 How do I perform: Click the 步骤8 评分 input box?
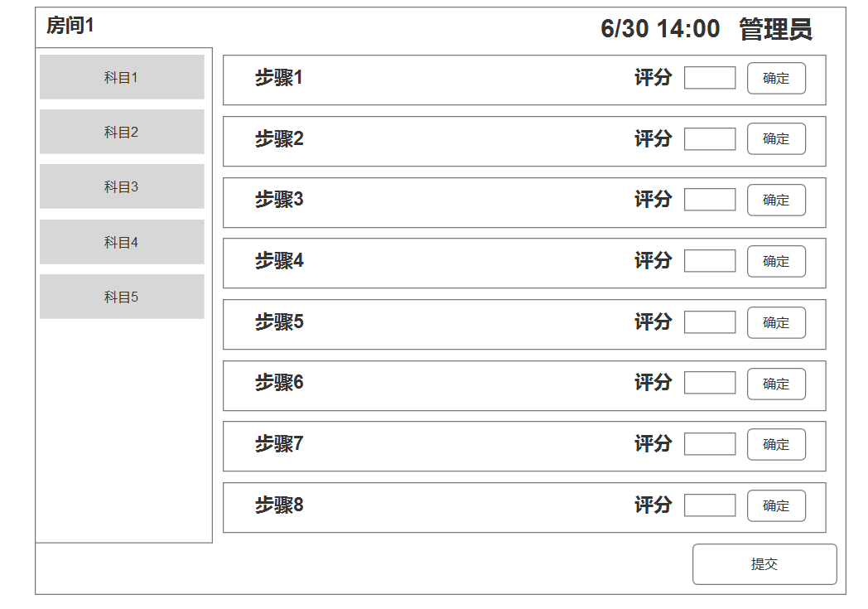coord(710,505)
